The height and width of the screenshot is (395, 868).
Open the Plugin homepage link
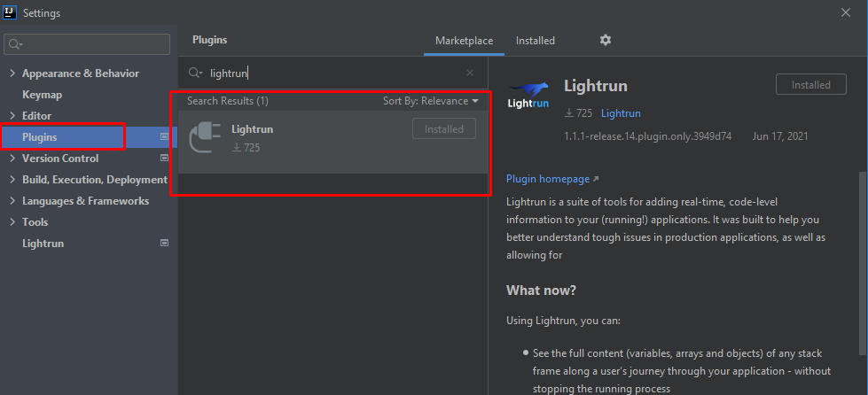point(552,179)
